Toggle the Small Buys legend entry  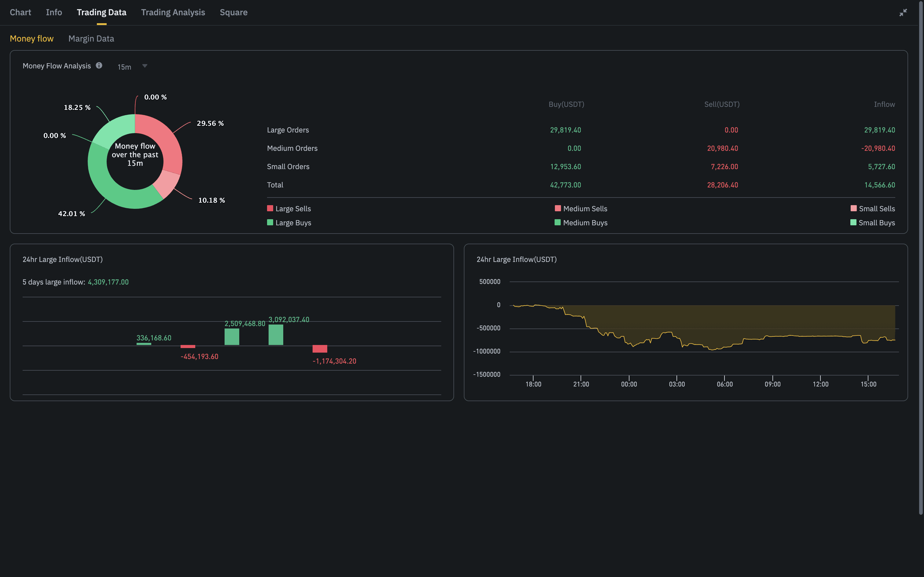tap(877, 223)
